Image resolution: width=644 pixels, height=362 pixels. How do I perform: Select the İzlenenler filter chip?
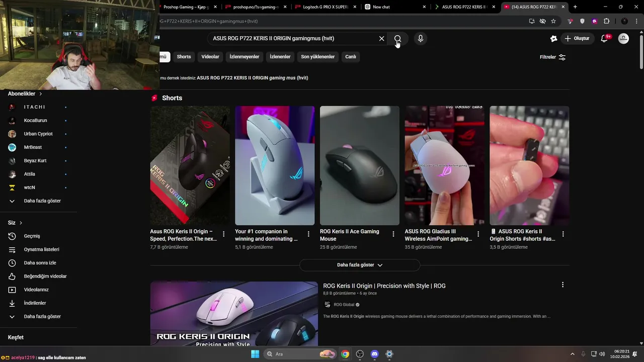tap(280, 57)
